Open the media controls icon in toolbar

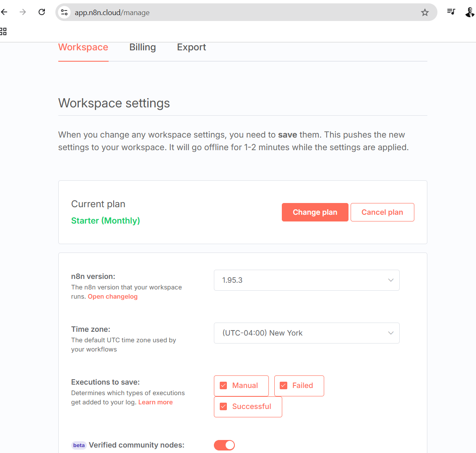(x=451, y=12)
